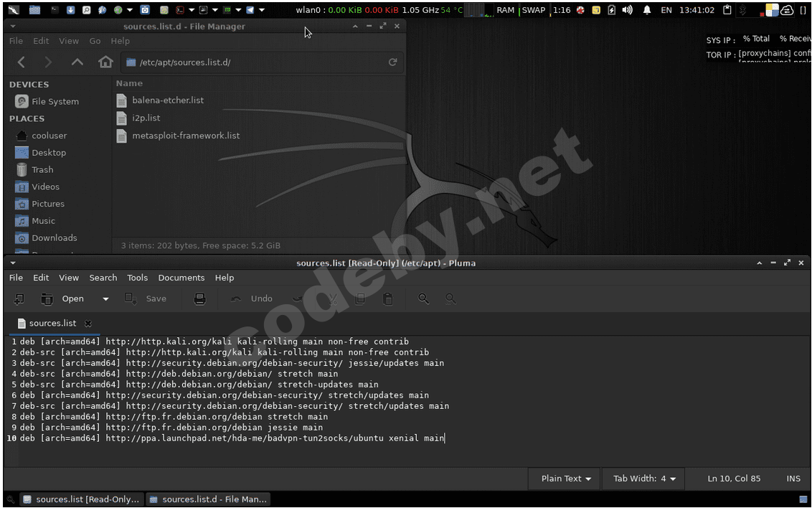This screenshot has width=812, height=508.
Task: Expand recent files arrow beside Open
Action: click(105, 298)
